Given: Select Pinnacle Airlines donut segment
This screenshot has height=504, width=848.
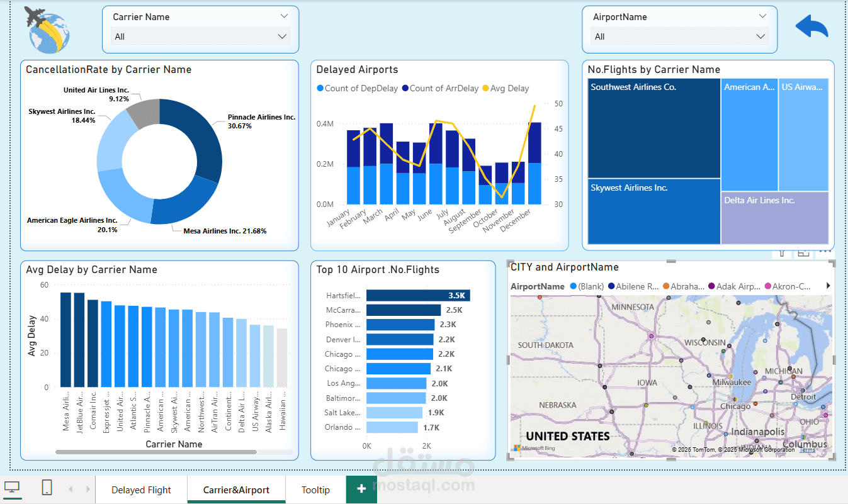Looking at the screenshot, I should point(204,138).
